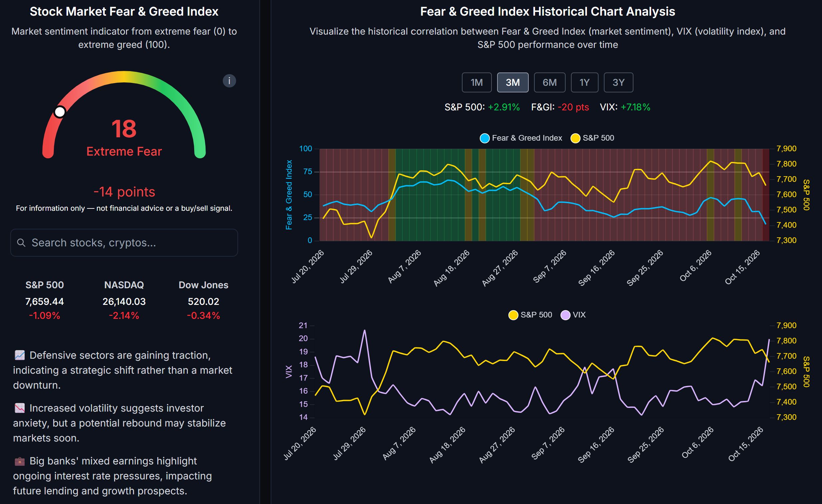Click the VIX +7.18% summary stat
Image resolution: width=822 pixels, height=504 pixels.
625,107
